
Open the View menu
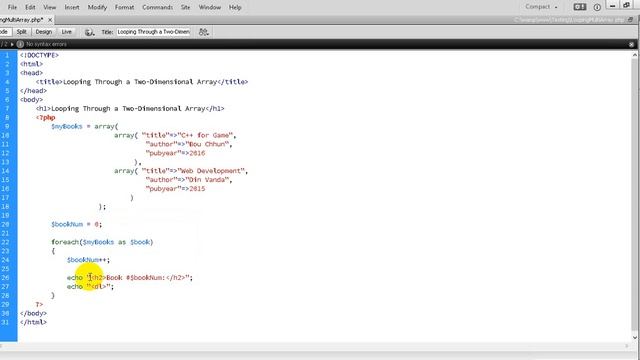[49, 7]
